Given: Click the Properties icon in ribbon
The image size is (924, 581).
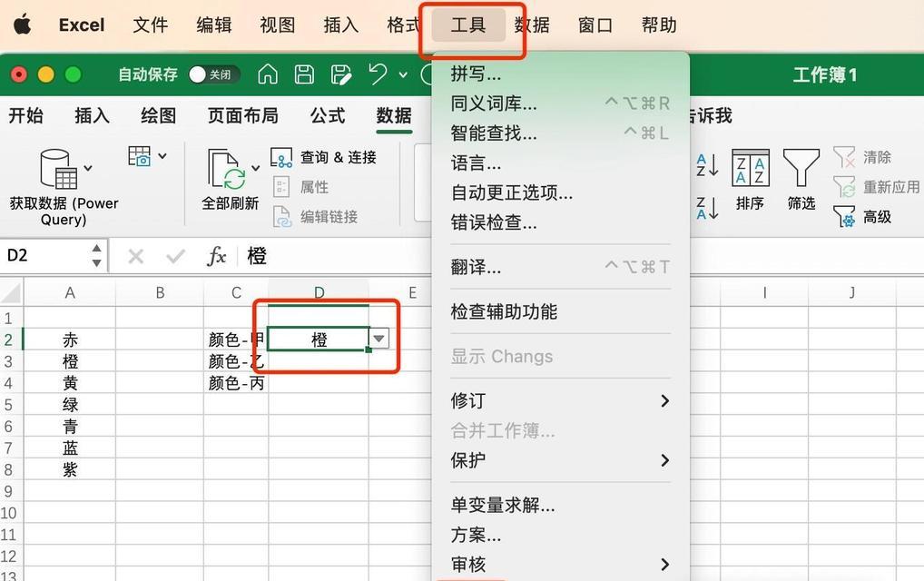Looking at the screenshot, I should tap(281, 187).
